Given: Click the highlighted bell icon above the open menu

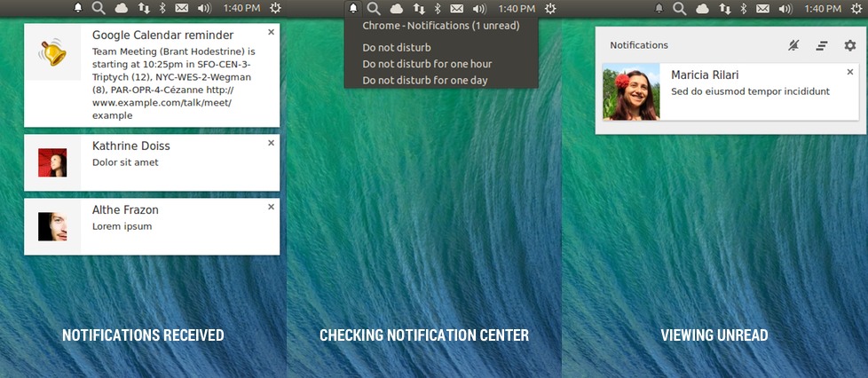Looking at the screenshot, I should 353,8.
